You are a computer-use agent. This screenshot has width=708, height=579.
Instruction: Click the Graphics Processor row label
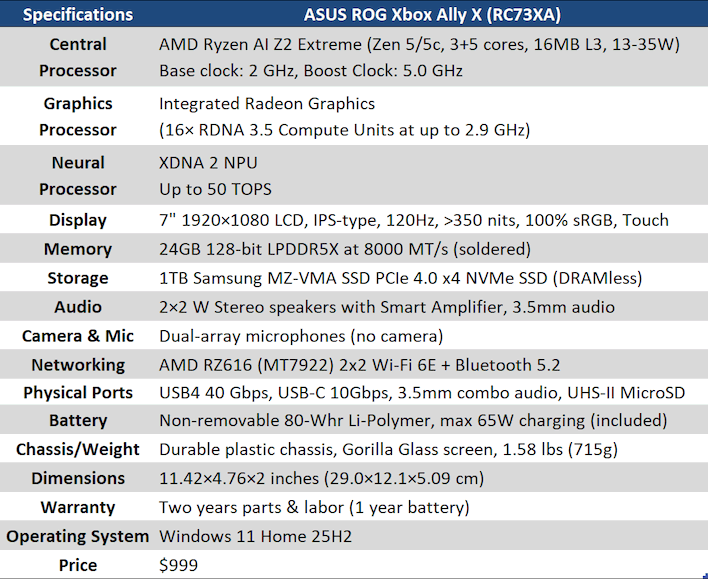point(78,116)
